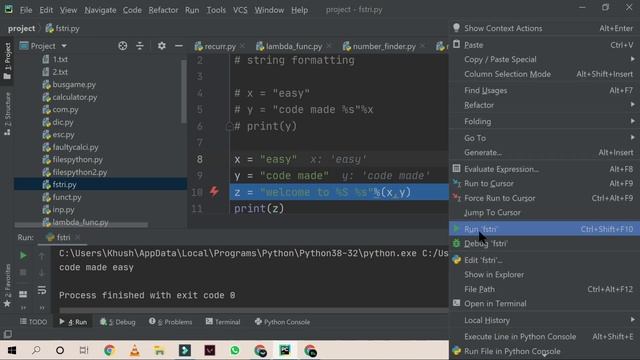Image resolution: width=640 pixels, height=360 pixels.
Task: Open the VCS menu
Action: [x=240, y=10]
